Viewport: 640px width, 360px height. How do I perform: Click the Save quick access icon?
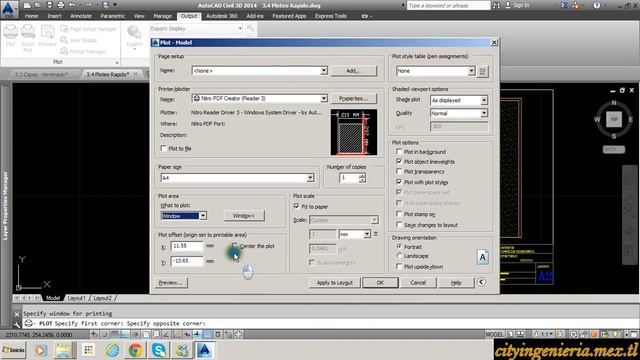49,5
